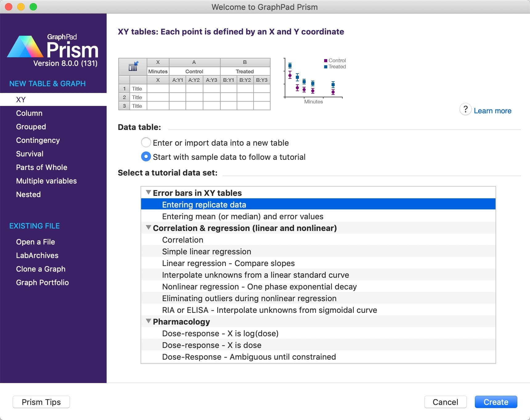Select Entering replicate data tutorial

318,204
